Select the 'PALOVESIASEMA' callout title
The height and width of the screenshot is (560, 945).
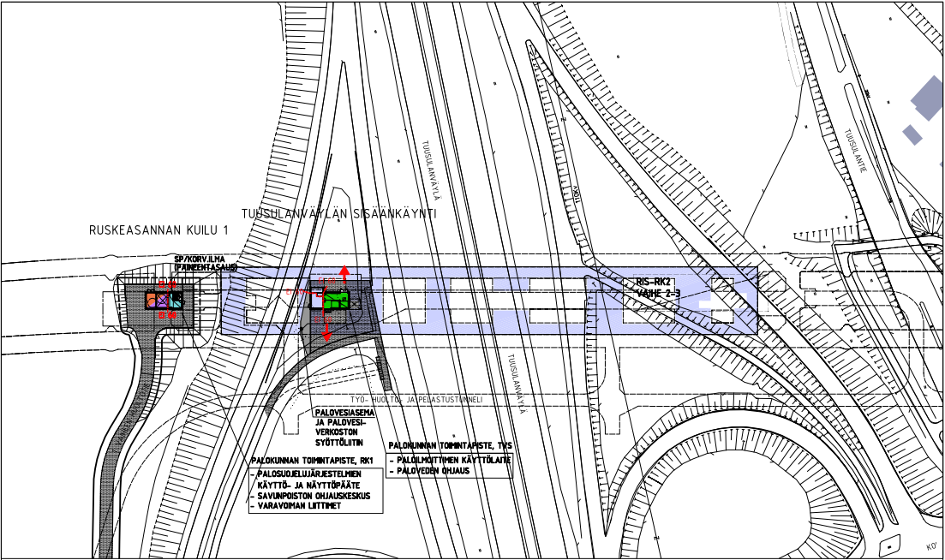(344, 413)
